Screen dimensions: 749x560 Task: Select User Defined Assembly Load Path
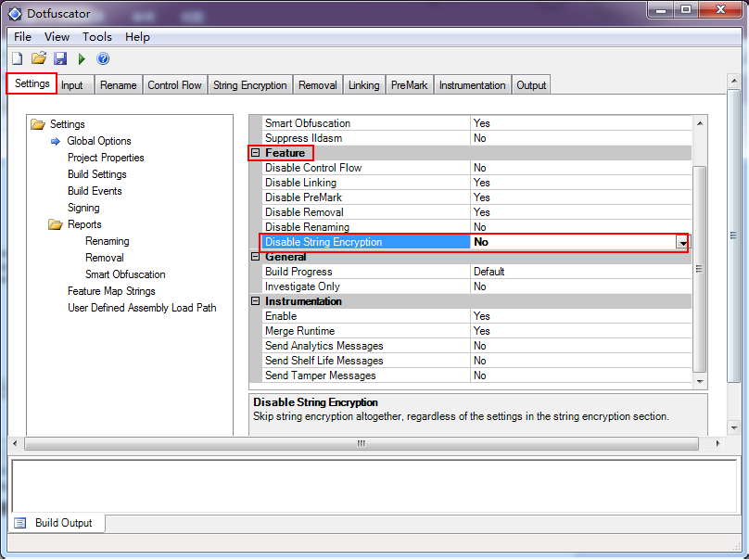142,308
